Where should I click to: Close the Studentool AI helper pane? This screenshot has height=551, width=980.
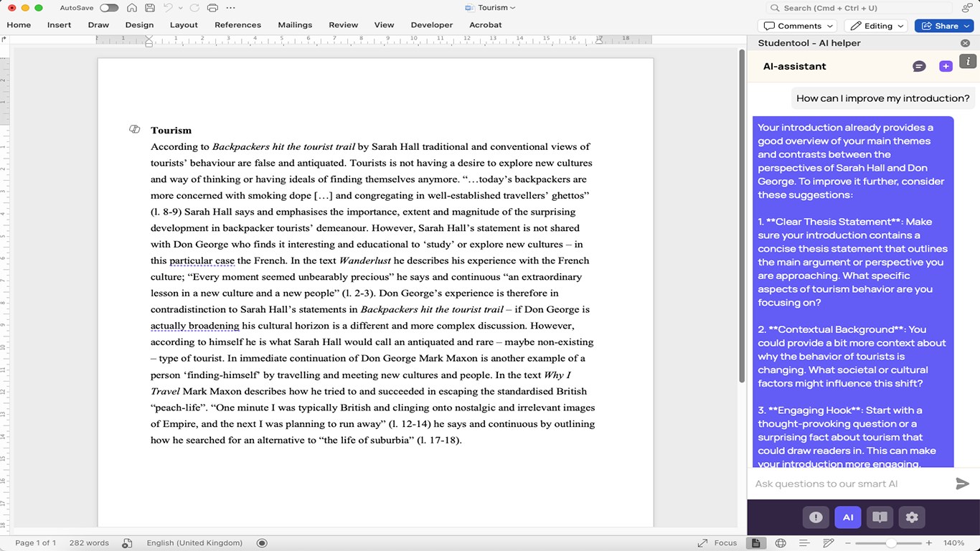point(965,43)
